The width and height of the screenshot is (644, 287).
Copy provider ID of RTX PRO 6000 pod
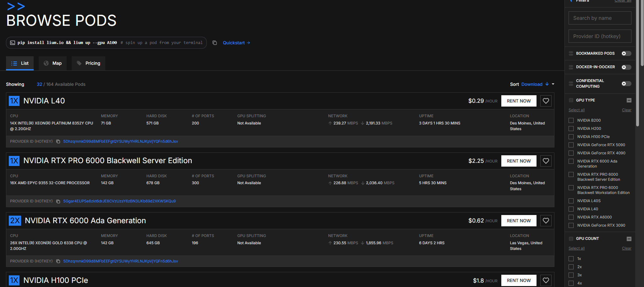pos(58,201)
